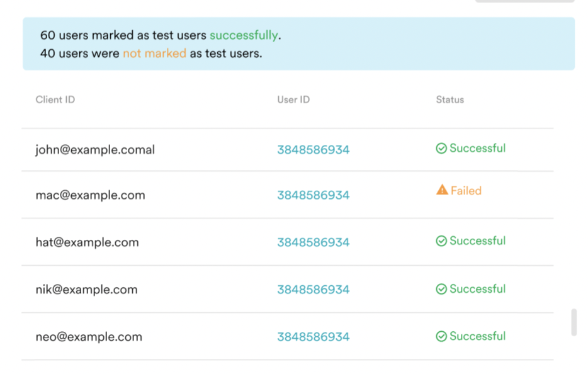Open User ID link for mac@example.com

coord(313,195)
